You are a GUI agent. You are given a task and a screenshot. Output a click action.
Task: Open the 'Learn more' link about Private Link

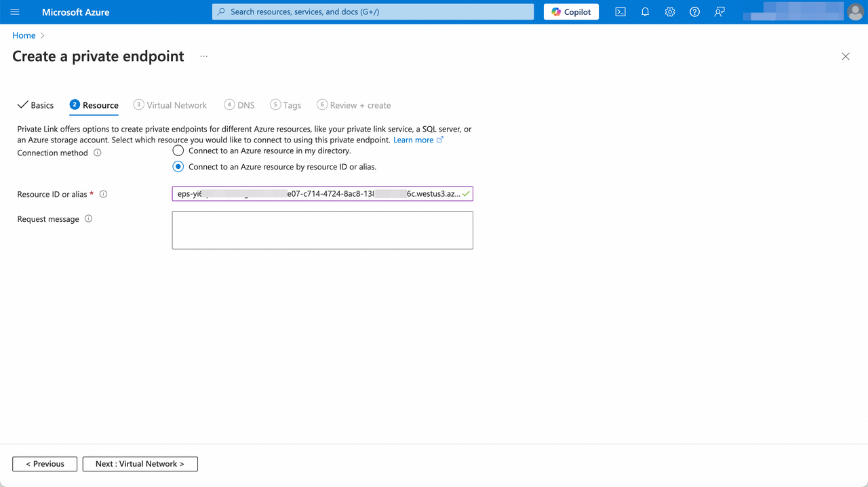[x=414, y=140]
